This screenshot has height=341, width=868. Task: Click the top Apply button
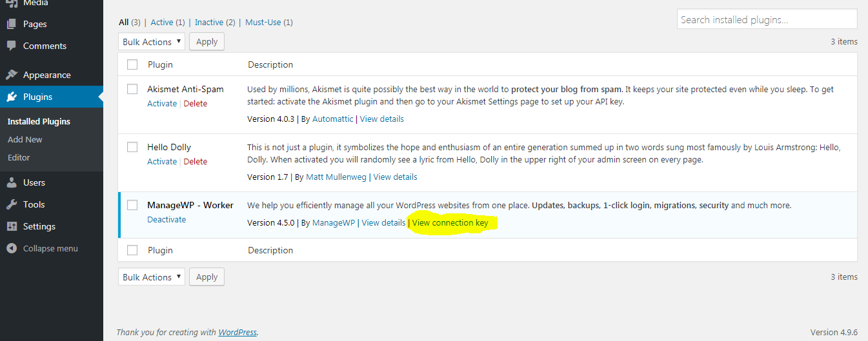point(207,41)
